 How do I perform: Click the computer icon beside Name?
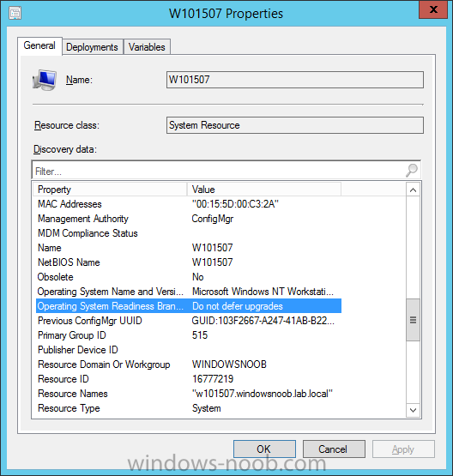coord(45,80)
